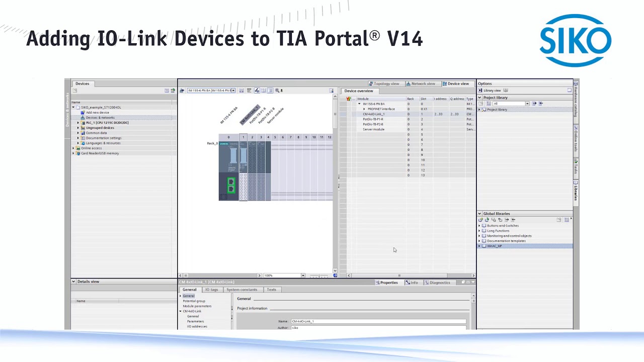Open the Texts tab in inspector
The width and height of the screenshot is (644, 362).
click(271, 290)
